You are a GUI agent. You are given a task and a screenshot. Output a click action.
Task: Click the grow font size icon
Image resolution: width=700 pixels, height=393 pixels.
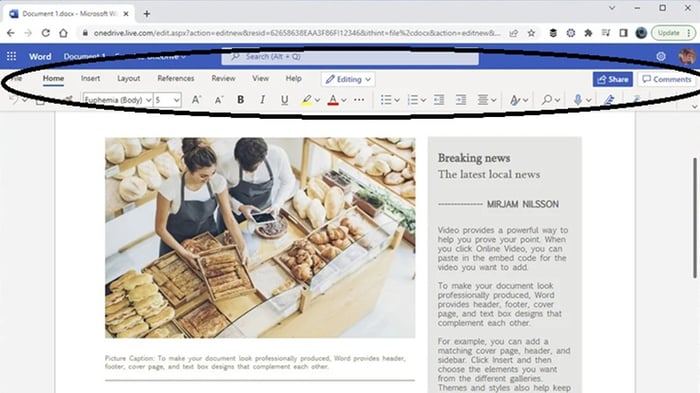tap(196, 100)
